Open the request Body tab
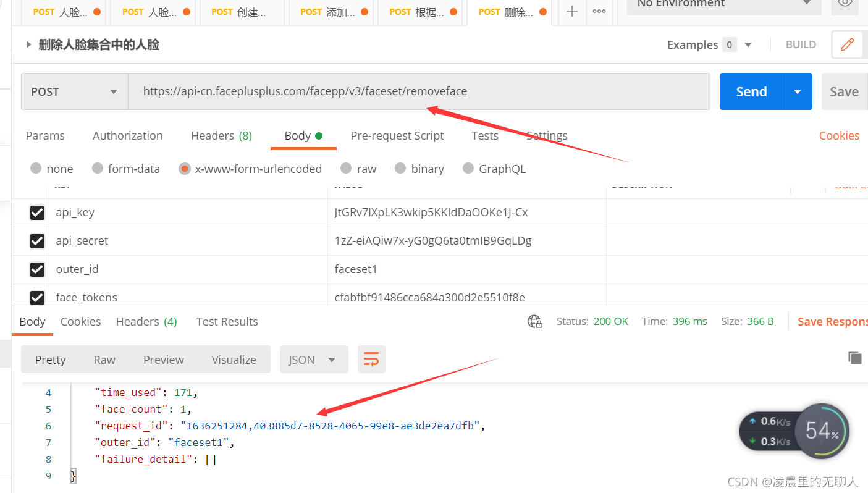This screenshot has width=868, height=493. pyautogui.click(x=303, y=136)
